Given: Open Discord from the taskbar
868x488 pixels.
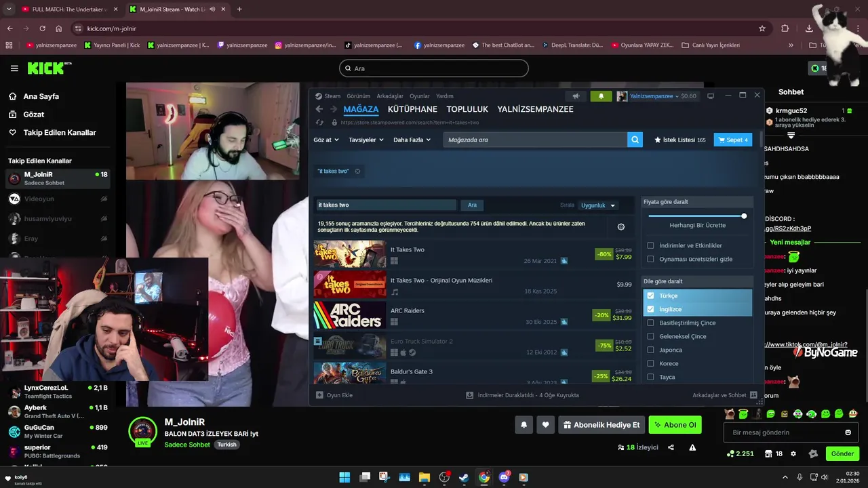Looking at the screenshot, I should [x=504, y=477].
